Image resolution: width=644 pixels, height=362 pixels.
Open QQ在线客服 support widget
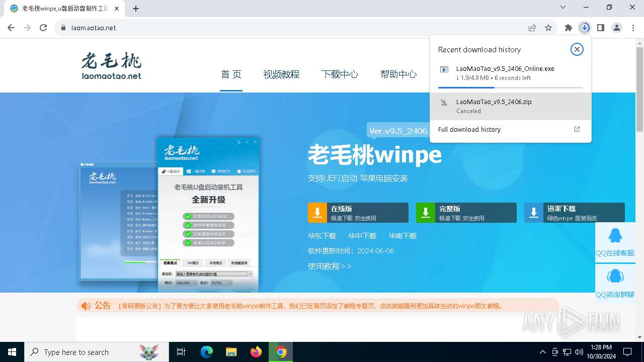click(615, 242)
